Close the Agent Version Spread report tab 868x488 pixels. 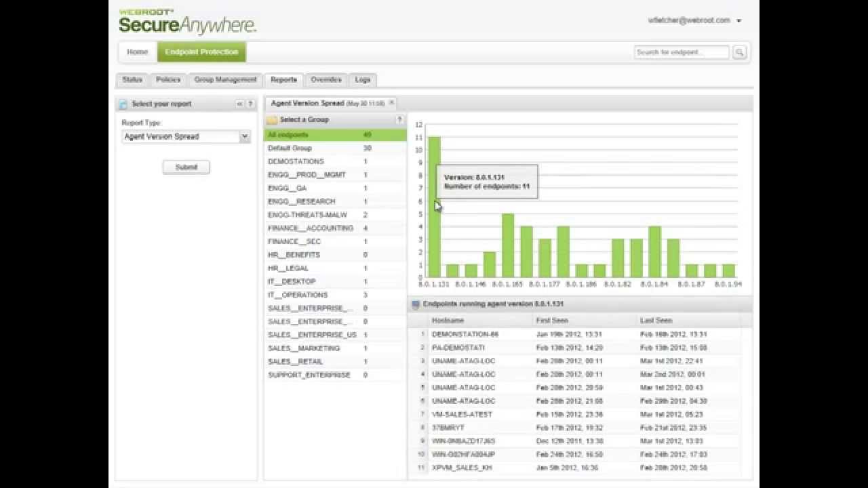(391, 103)
